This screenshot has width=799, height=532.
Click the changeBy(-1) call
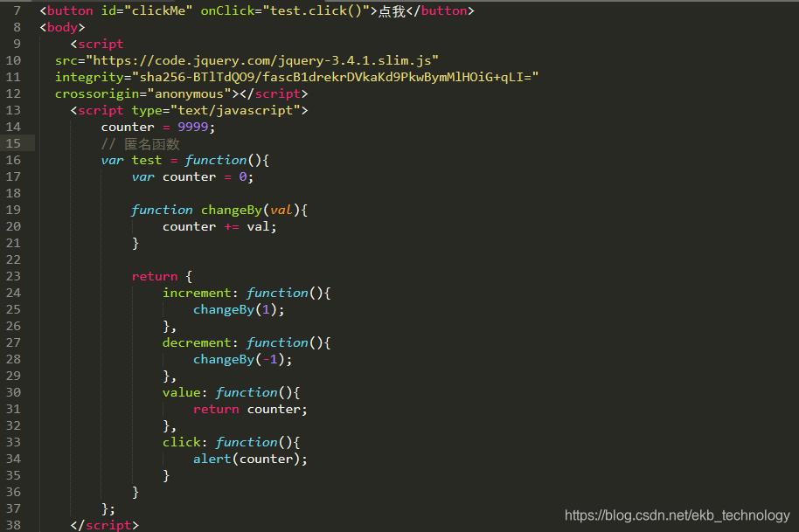tap(239, 360)
